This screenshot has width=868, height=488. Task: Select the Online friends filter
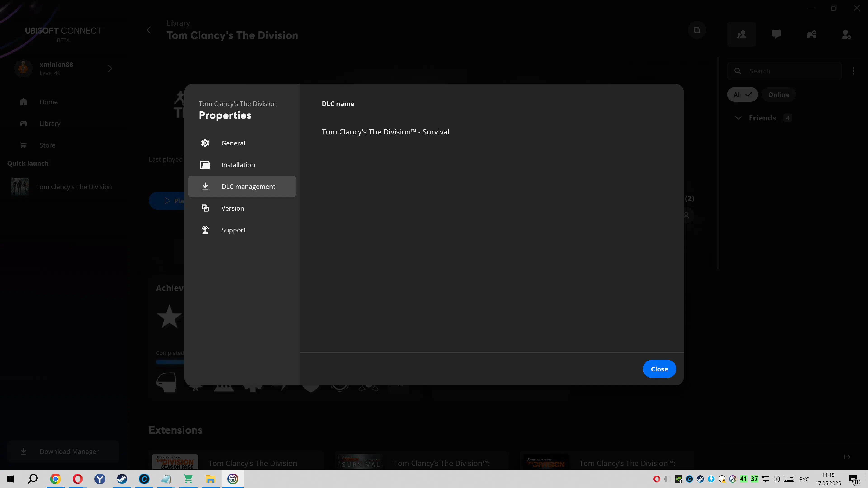click(778, 95)
